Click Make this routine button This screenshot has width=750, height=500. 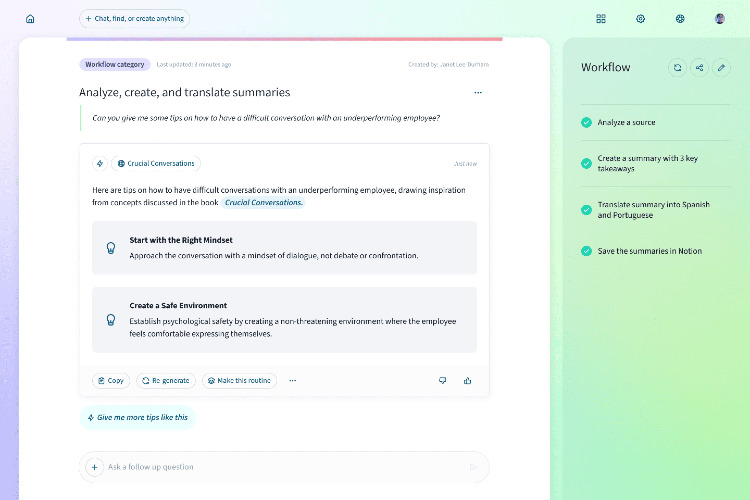pos(239,380)
